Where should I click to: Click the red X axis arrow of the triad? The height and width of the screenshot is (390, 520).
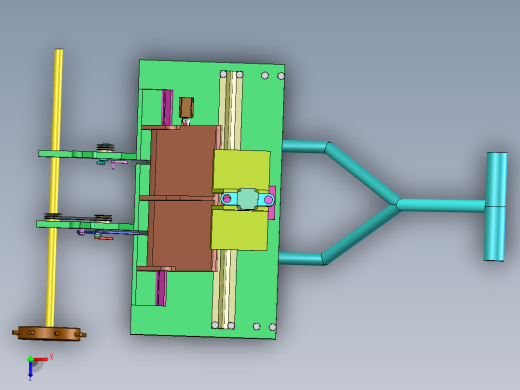[42, 359]
